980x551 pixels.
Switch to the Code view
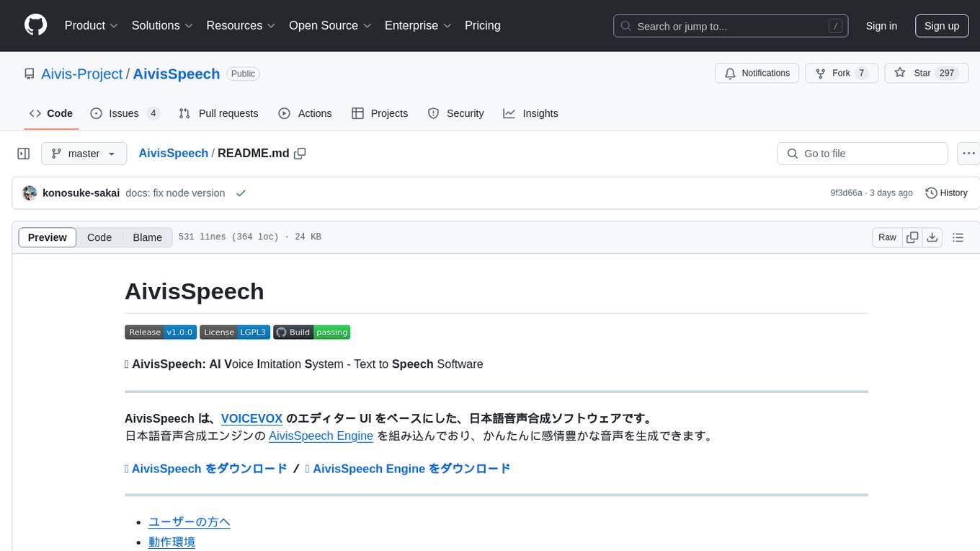point(99,237)
